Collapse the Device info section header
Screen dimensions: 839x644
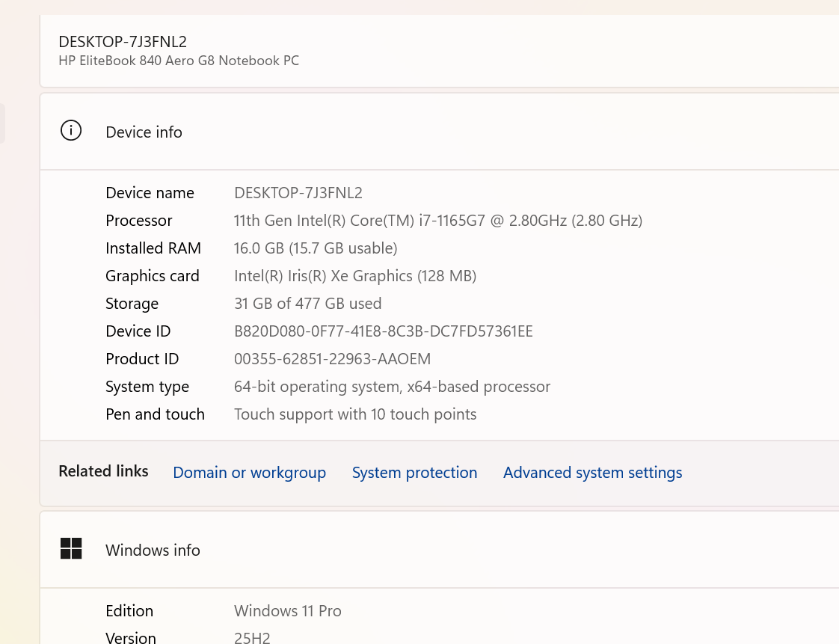click(439, 132)
